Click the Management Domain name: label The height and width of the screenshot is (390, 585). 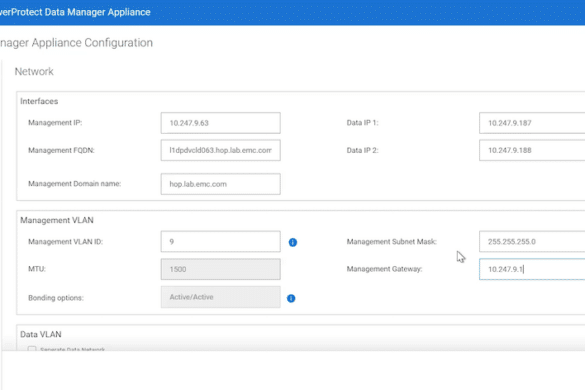coord(75,184)
